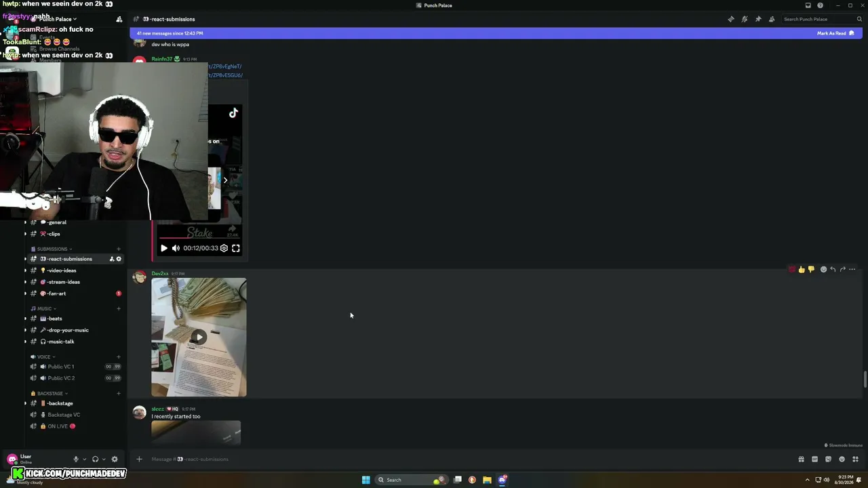Invite people to react-submissions channel
The width and height of the screenshot is (868, 488).
112,259
